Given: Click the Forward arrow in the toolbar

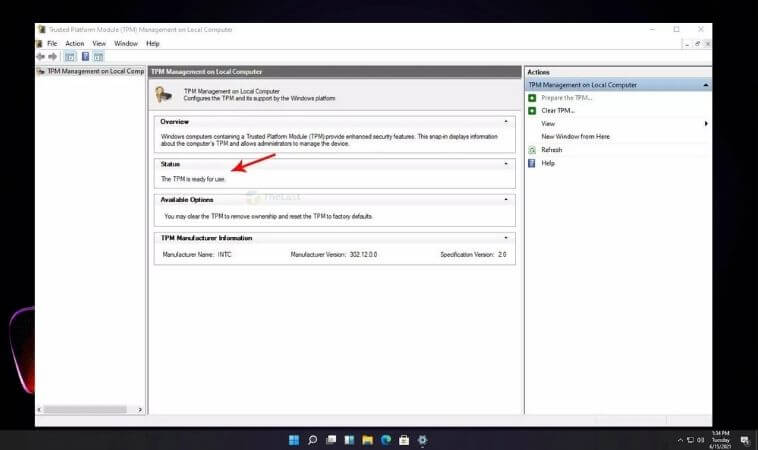Looking at the screenshot, I should (53, 57).
